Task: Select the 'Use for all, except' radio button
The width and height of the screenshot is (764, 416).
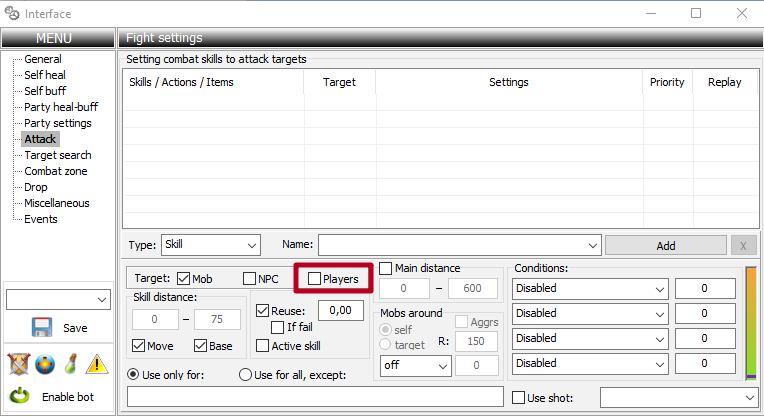Action: tap(246, 374)
